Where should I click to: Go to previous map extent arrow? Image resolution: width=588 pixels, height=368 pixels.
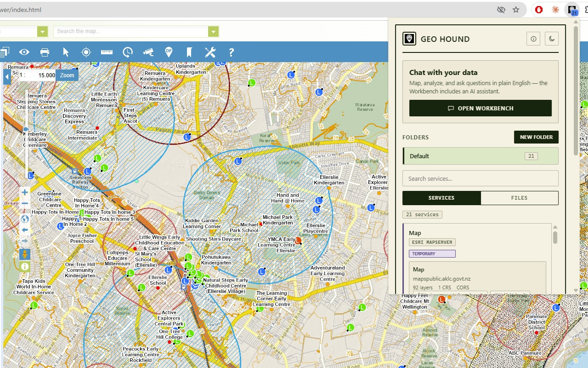25,230
